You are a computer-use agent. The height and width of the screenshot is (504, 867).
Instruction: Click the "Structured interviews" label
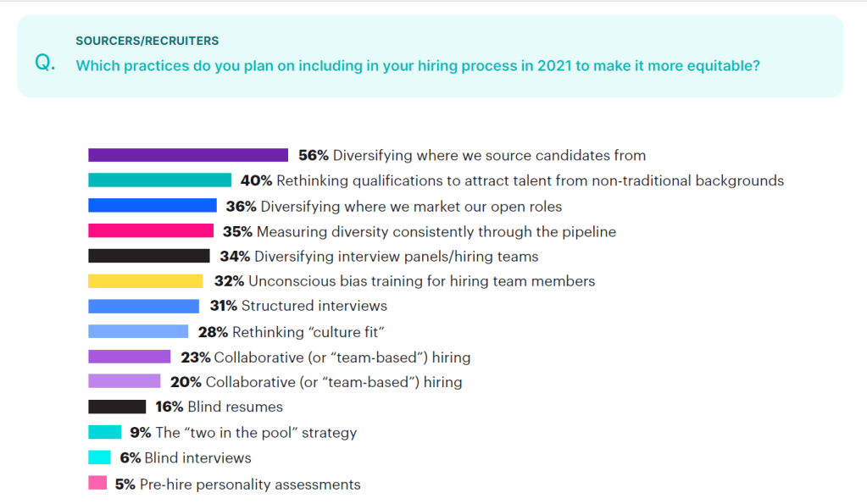(x=314, y=306)
